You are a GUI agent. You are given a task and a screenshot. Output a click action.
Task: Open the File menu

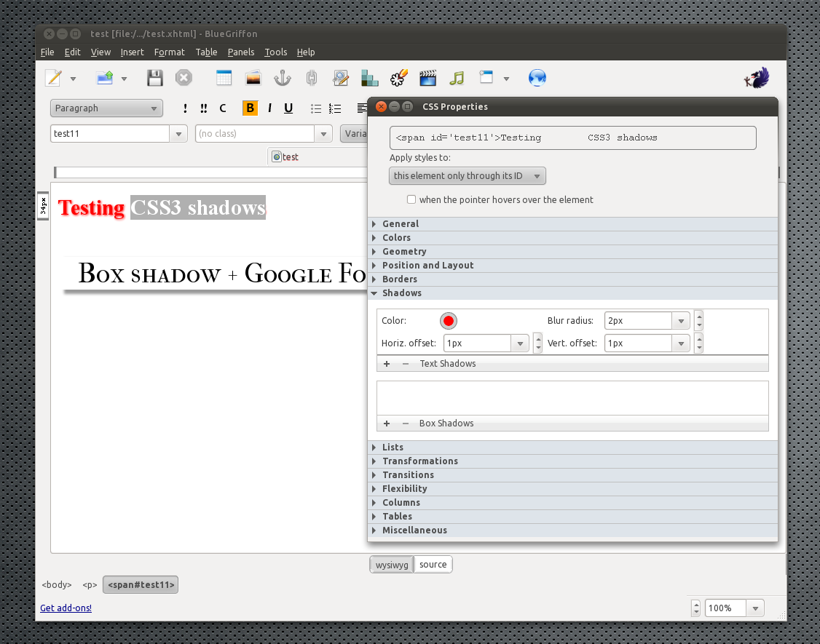pyautogui.click(x=47, y=52)
